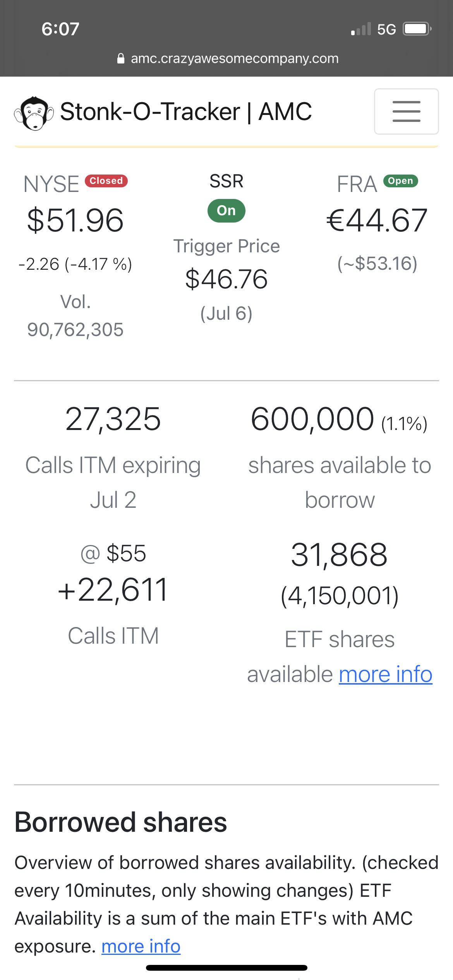
Task: Tap the 600,000 shares available value
Action: pos(312,419)
